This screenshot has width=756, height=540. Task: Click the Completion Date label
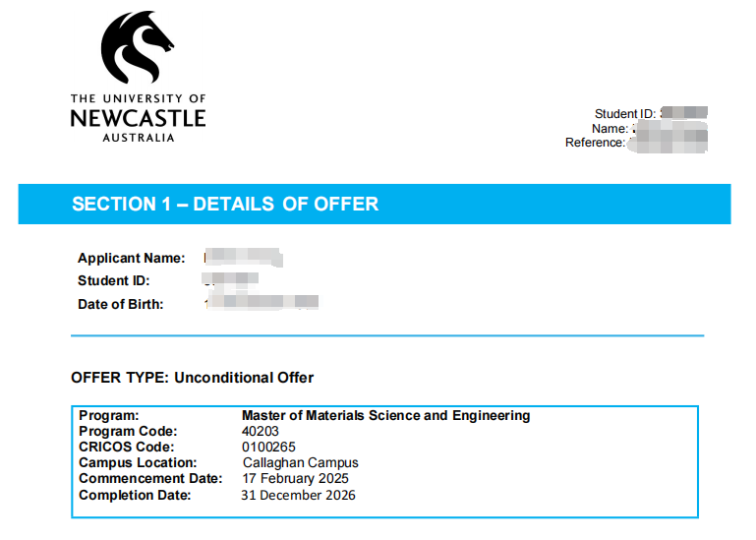[x=135, y=495]
